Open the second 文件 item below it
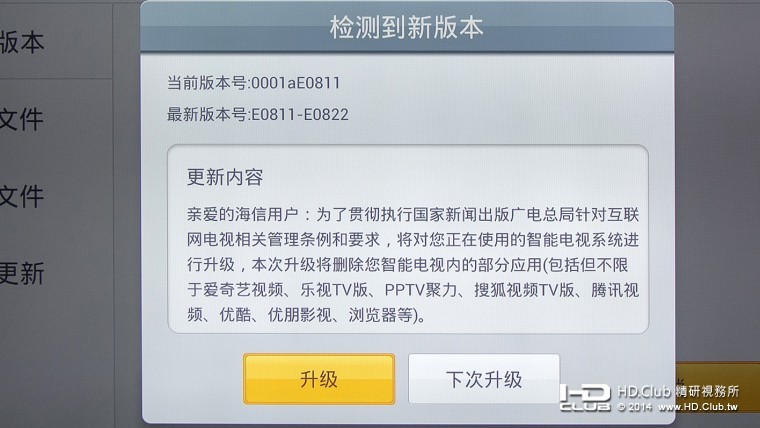 coord(22,196)
